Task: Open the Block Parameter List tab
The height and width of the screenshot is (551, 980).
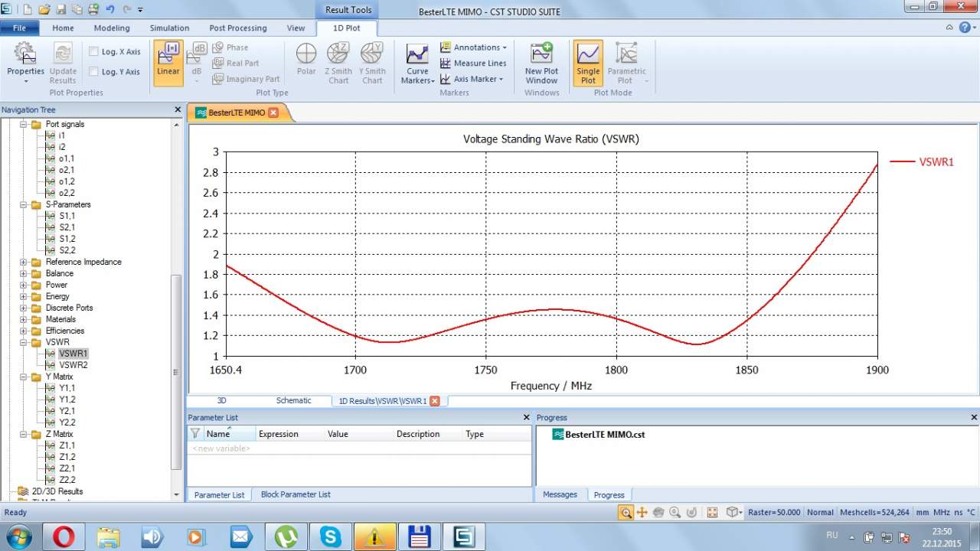Action: point(296,494)
